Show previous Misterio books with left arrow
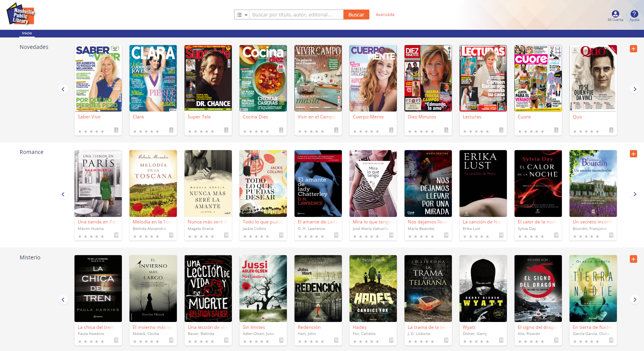Viewport: 644px width, 351px height. [63, 300]
